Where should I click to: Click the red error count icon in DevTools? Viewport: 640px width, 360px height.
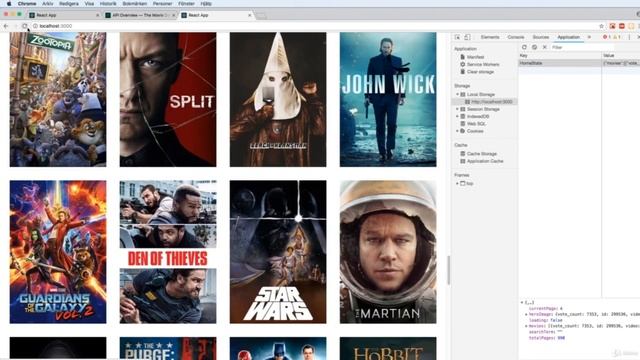(x=606, y=37)
